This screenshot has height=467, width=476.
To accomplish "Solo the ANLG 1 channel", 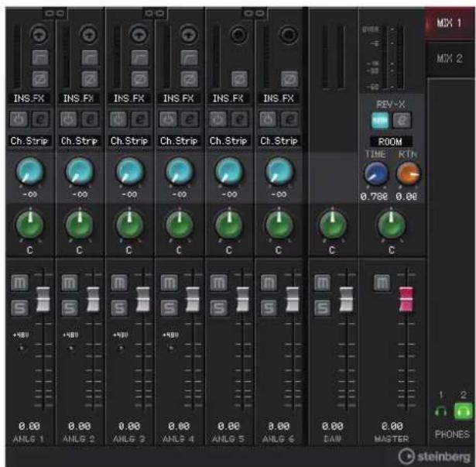I will [19, 307].
